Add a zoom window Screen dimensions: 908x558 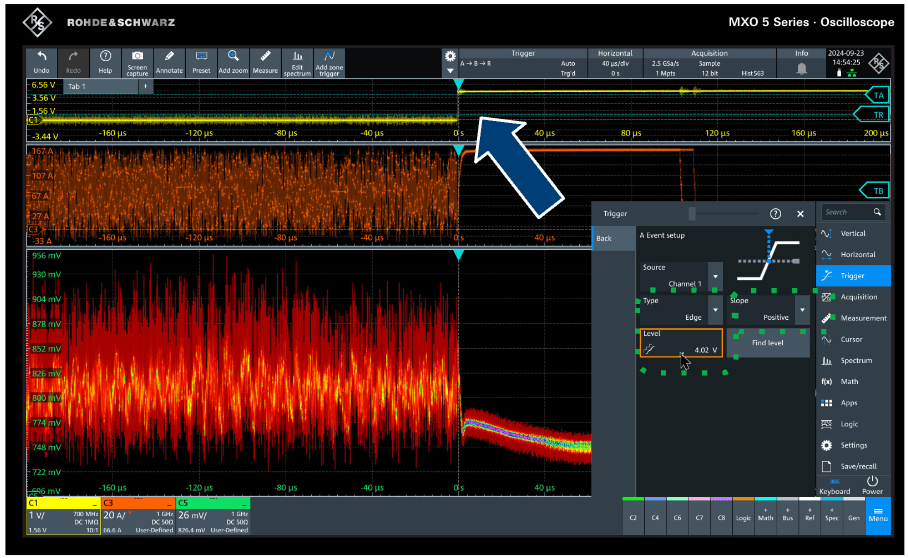point(233,62)
